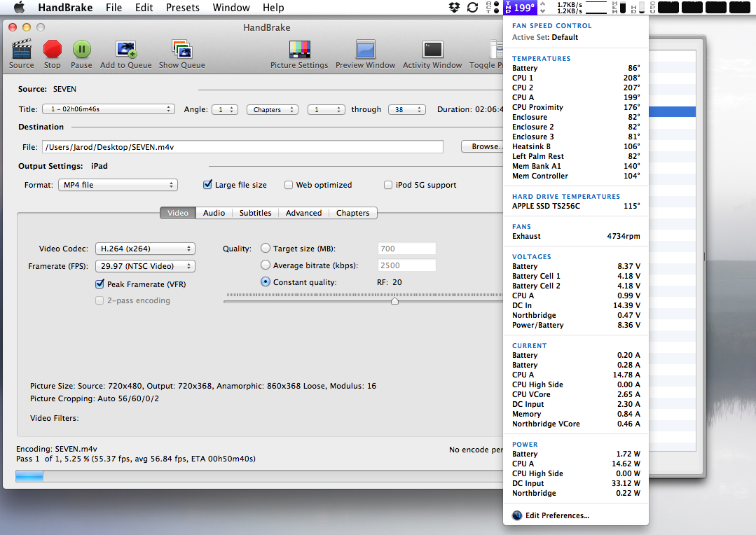Open the end chapter dropdown showing 38
The image size is (756, 535).
(x=407, y=109)
